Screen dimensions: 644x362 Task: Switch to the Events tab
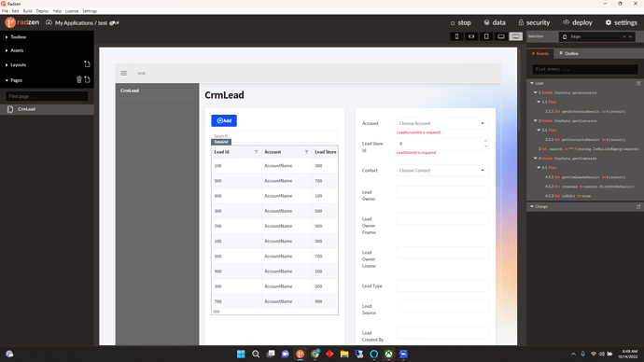[x=540, y=53]
